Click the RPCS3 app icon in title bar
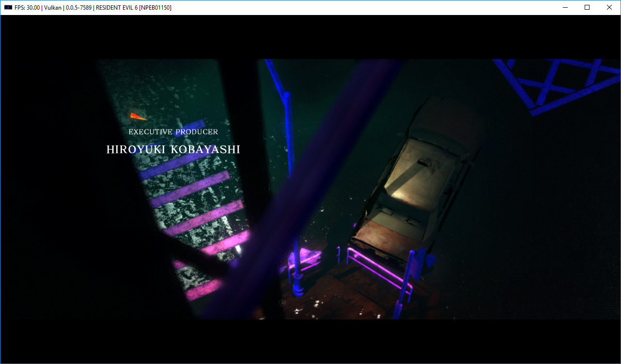Screen dimensions: 621x364 tap(8, 8)
